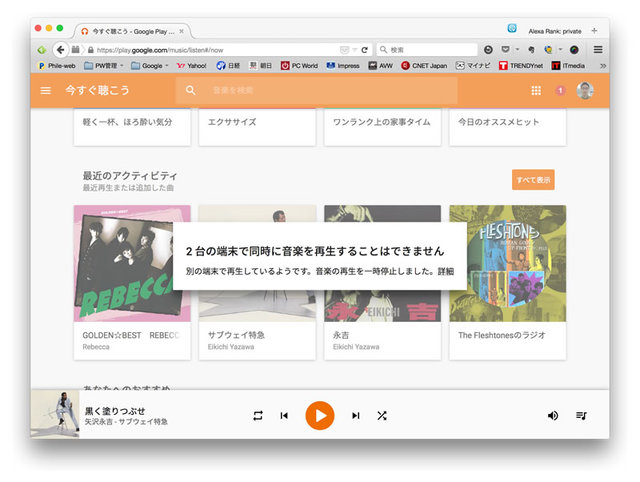Go to the previous track
Screen dimensions: 640x482
284,415
